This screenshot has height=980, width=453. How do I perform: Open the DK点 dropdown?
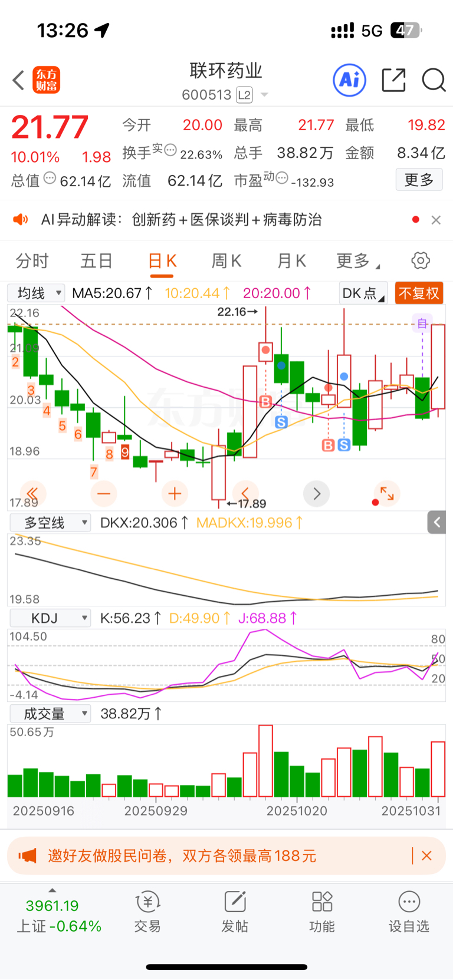point(363,293)
